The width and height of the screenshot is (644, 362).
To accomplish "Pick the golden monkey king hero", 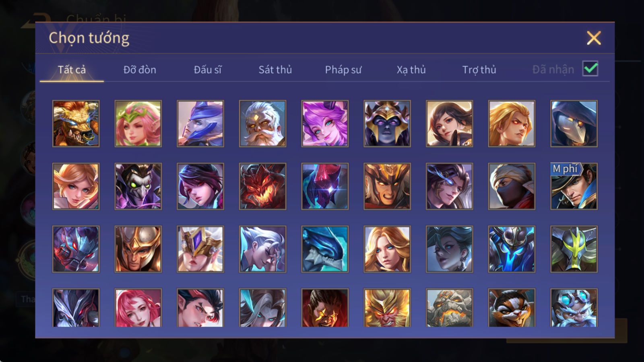I will tap(387, 308).
